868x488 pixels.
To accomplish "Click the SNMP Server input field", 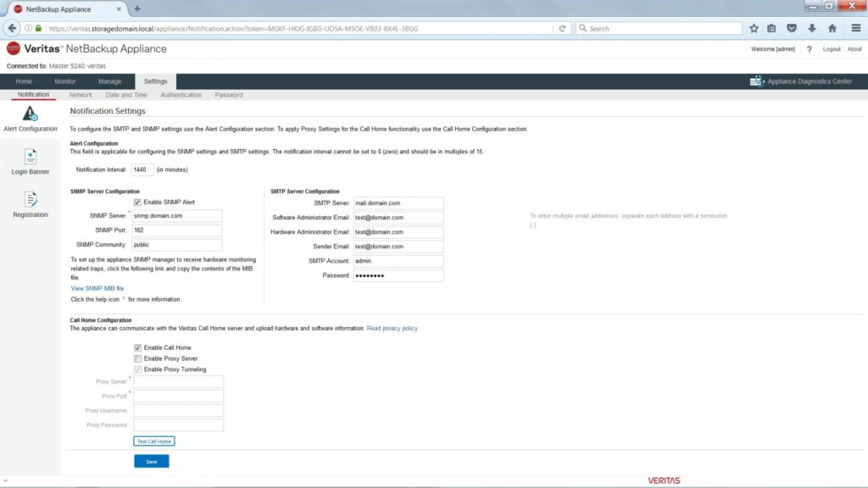I will pos(176,216).
